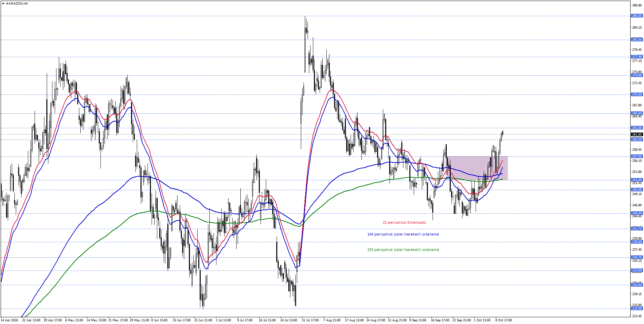Click the '24 Aug 17:00' time axis label
The height and width of the screenshot is (324, 644).
point(376,320)
